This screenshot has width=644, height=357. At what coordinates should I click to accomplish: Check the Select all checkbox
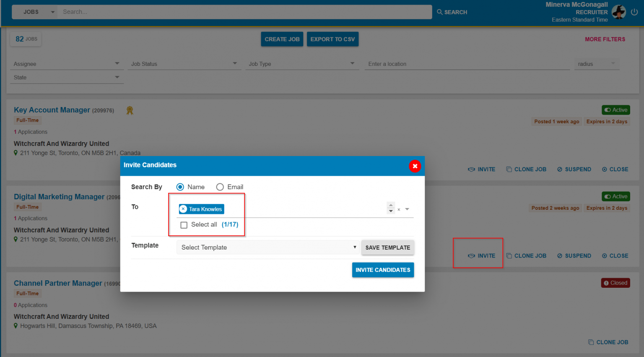(x=184, y=225)
